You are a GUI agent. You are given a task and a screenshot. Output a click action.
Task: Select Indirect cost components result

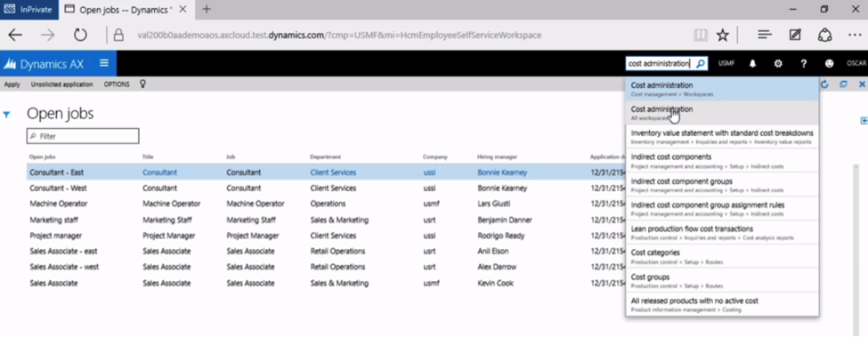(x=722, y=161)
